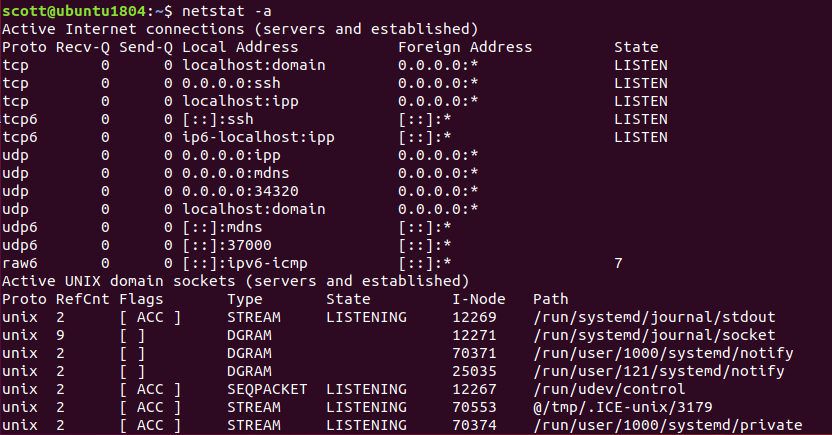Image resolution: width=832 pixels, height=435 pixels.
Task: Click the 'SEQPACKET' socket type
Action: pyautogui.click(x=267, y=389)
